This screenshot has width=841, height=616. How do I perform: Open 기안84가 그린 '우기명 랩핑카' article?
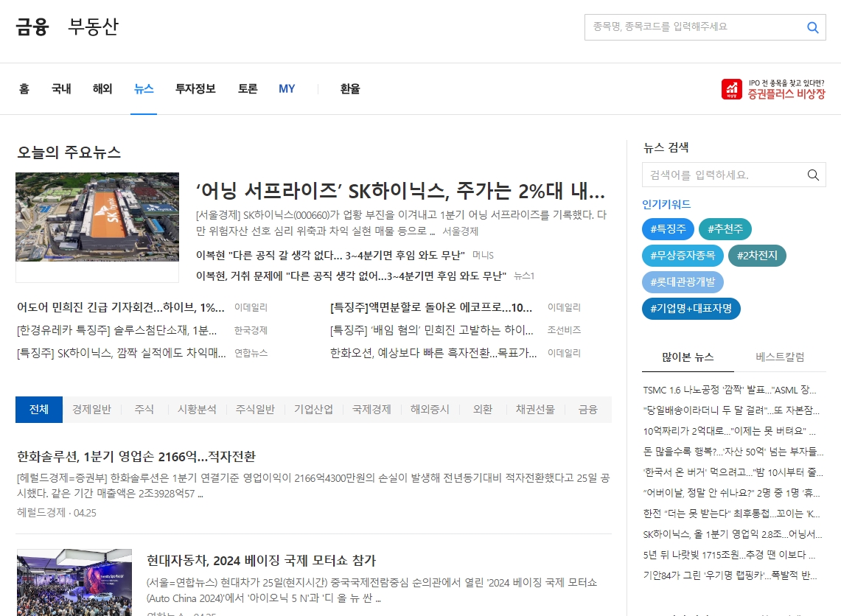pyautogui.click(x=730, y=575)
